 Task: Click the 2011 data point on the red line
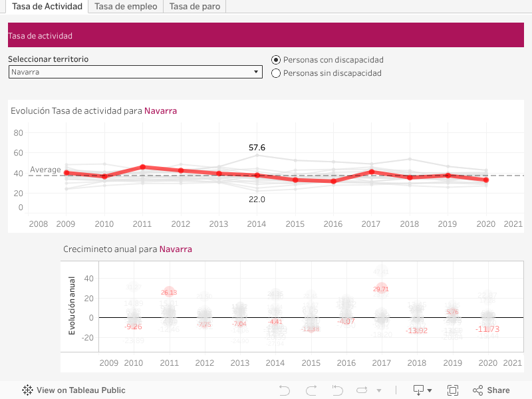142,167
